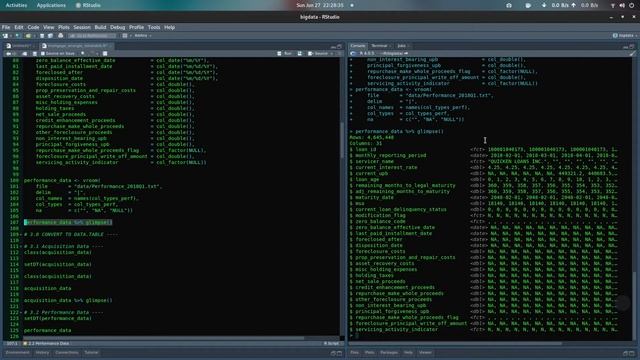Open the Debug menu
Image resolution: width=640 pixels, height=360 pixels.
pyautogui.click(x=117, y=27)
